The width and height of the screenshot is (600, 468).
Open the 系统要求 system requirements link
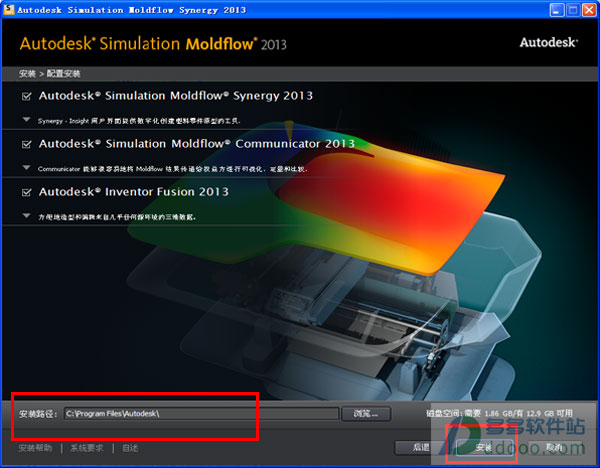click(87, 448)
